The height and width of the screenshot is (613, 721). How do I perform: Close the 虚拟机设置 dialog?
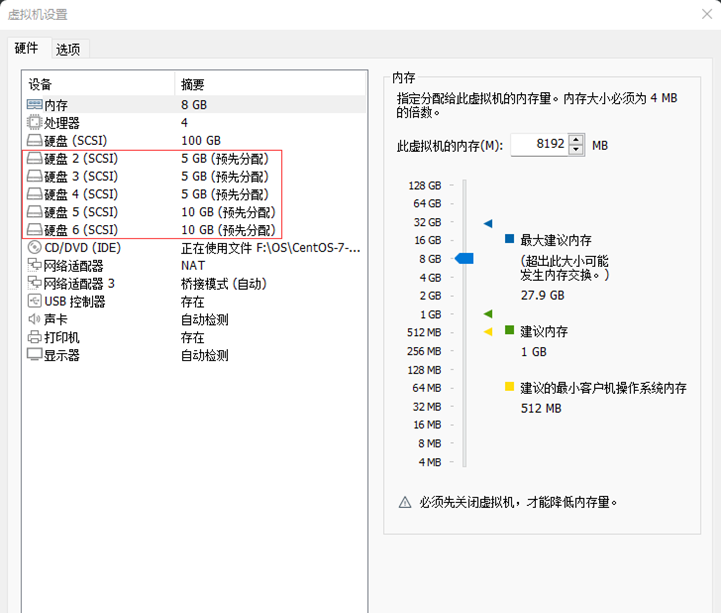click(707, 14)
